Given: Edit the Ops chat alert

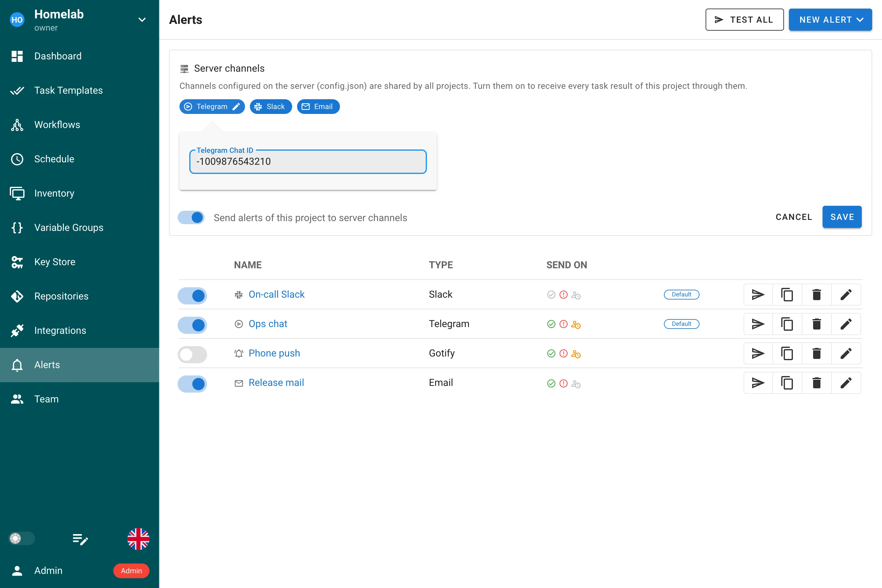Looking at the screenshot, I should pos(846,324).
